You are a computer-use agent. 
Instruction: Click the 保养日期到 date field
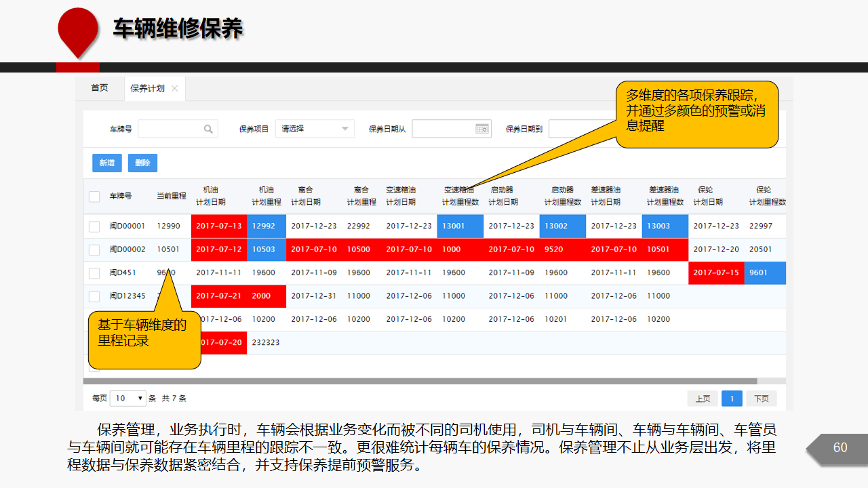click(x=582, y=129)
